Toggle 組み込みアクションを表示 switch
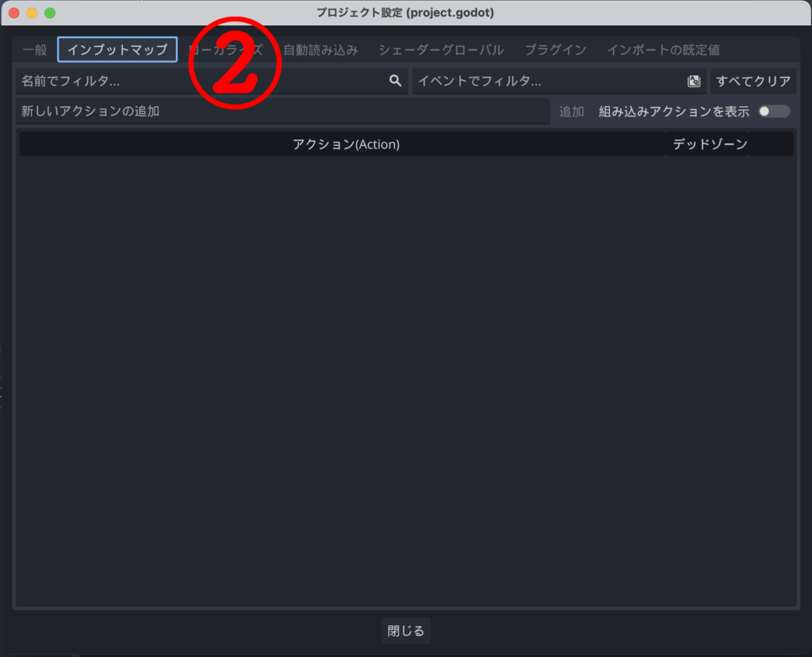The height and width of the screenshot is (657, 812). [773, 112]
